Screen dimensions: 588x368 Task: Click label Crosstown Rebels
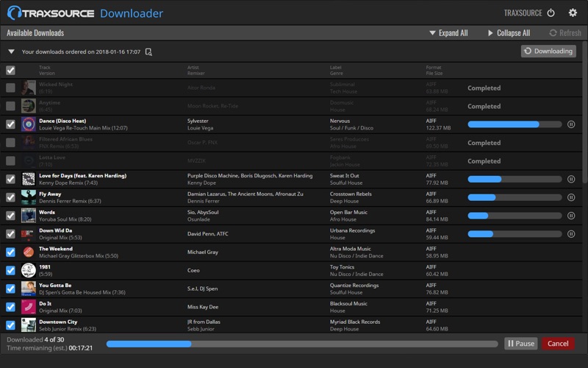(351, 194)
